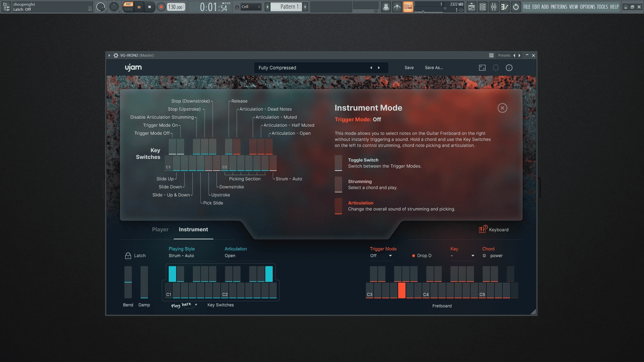Arm the red record button
The width and height of the screenshot is (644, 362).
(x=161, y=7)
